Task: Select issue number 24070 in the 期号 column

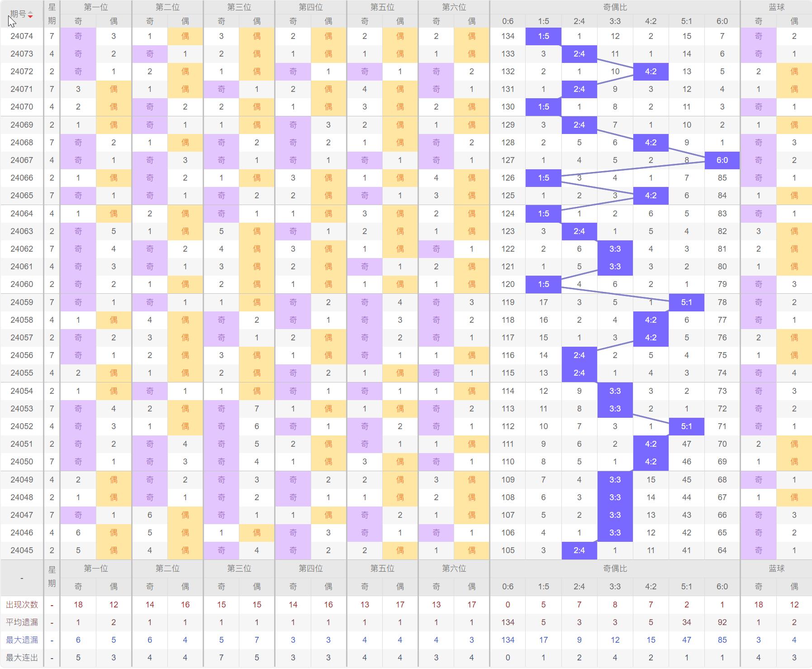Action: [x=22, y=107]
